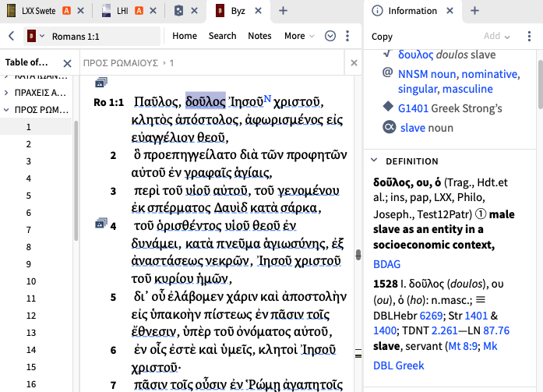Open the δουλος lemma link
Viewport: 543px width, 392px height.
point(415,55)
